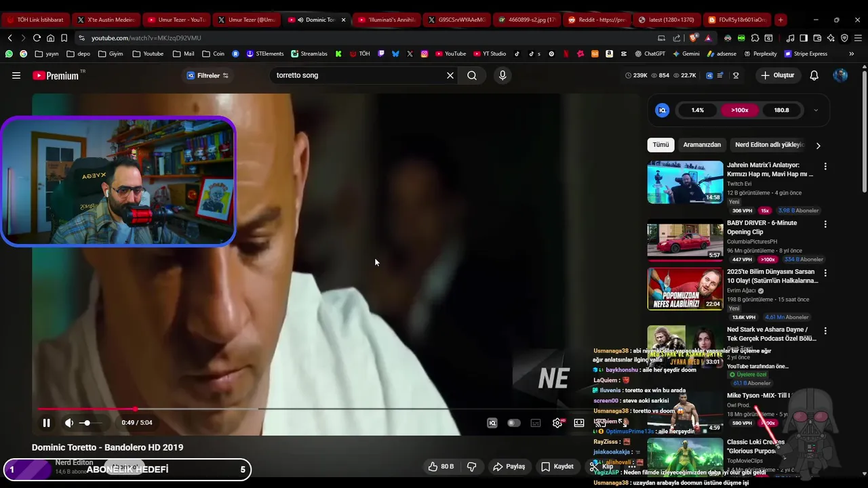868x488 pixels.
Task: Open the video settings gear
Action: tap(557, 423)
